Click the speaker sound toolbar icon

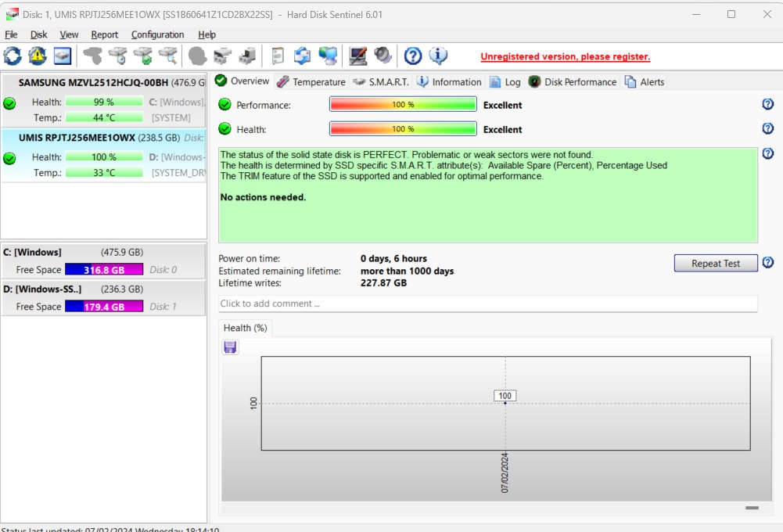tap(383, 56)
